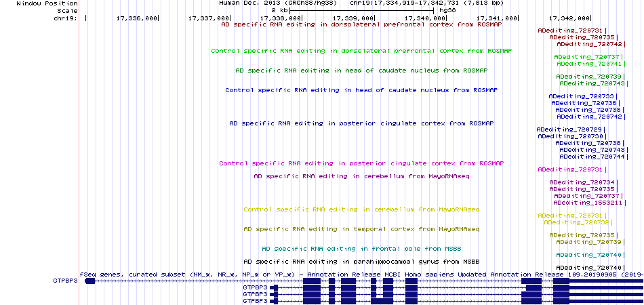Click the chr19:17,334,919-17,342,731 window position text
Screen dimensions: 644x305
click(426, 3)
